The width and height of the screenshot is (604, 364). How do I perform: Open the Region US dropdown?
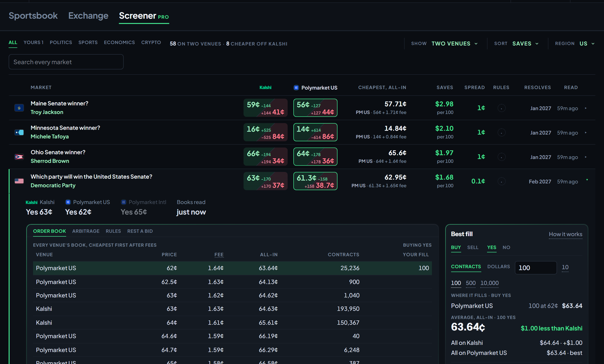pyautogui.click(x=575, y=44)
